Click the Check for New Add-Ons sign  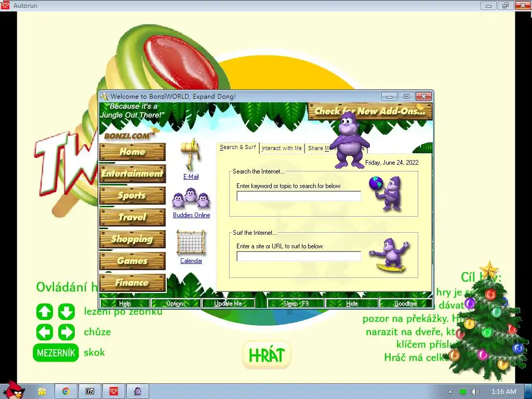click(x=370, y=111)
